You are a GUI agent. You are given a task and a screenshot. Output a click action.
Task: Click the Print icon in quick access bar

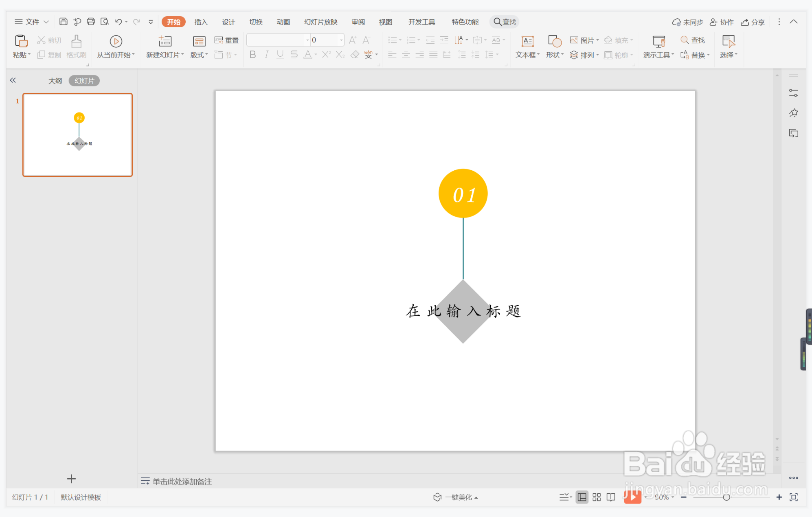pyautogui.click(x=91, y=22)
